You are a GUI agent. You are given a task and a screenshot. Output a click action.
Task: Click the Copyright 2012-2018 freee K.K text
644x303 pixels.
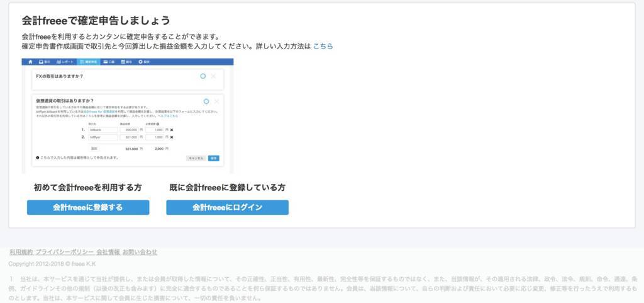(52, 264)
